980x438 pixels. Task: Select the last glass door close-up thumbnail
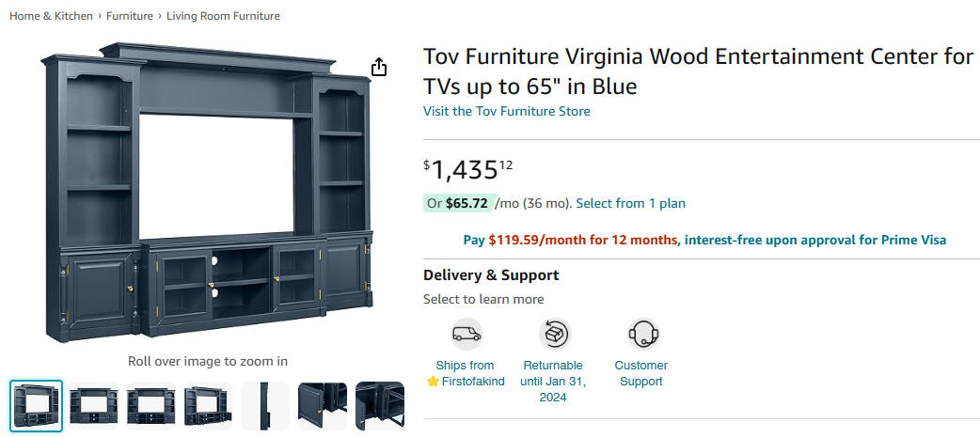380,406
